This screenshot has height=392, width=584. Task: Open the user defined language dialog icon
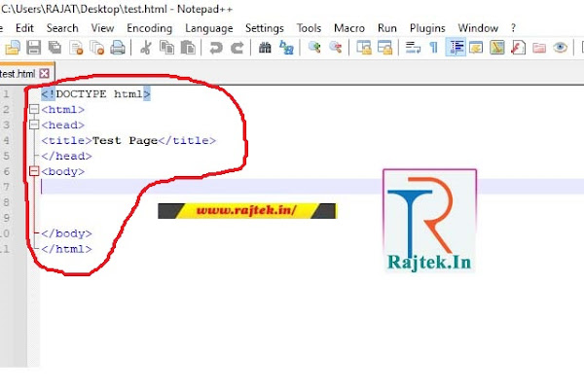coord(476,48)
